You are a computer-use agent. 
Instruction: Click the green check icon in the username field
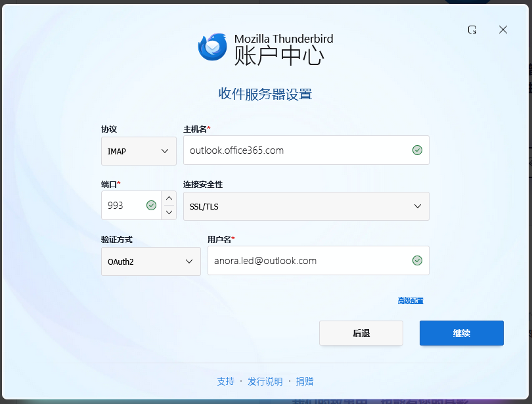pyautogui.click(x=417, y=261)
